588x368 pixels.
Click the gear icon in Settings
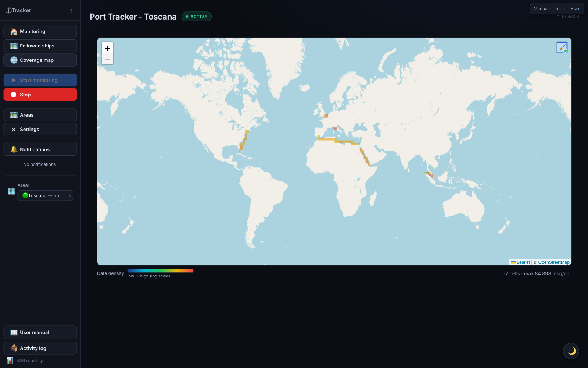(x=14, y=130)
